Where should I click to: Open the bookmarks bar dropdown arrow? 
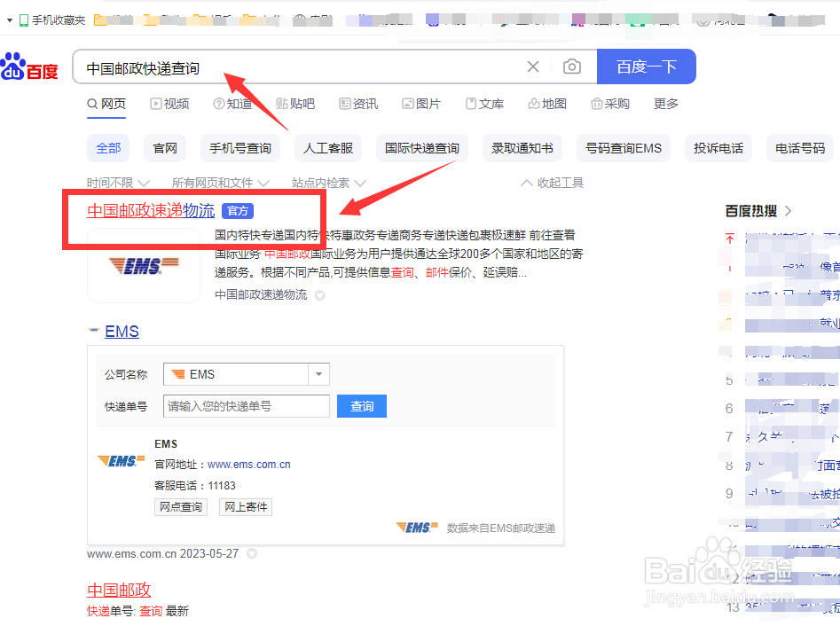(9, 20)
